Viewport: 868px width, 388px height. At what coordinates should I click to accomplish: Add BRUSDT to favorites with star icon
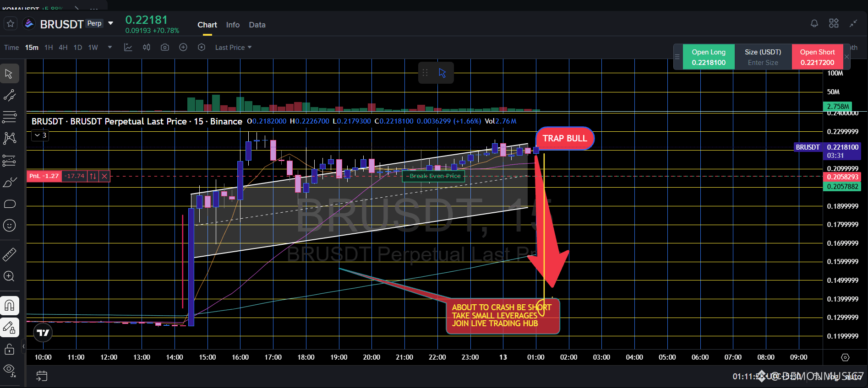coord(11,23)
